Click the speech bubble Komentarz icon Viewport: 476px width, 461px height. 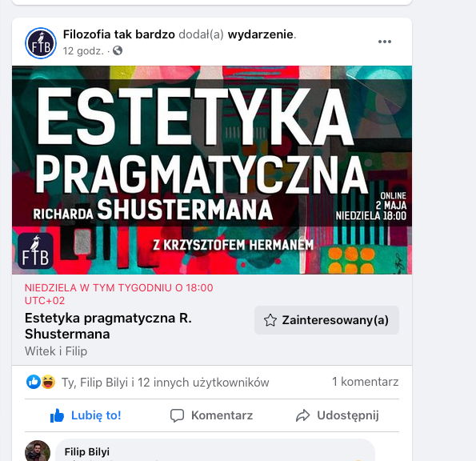tap(177, 415)
